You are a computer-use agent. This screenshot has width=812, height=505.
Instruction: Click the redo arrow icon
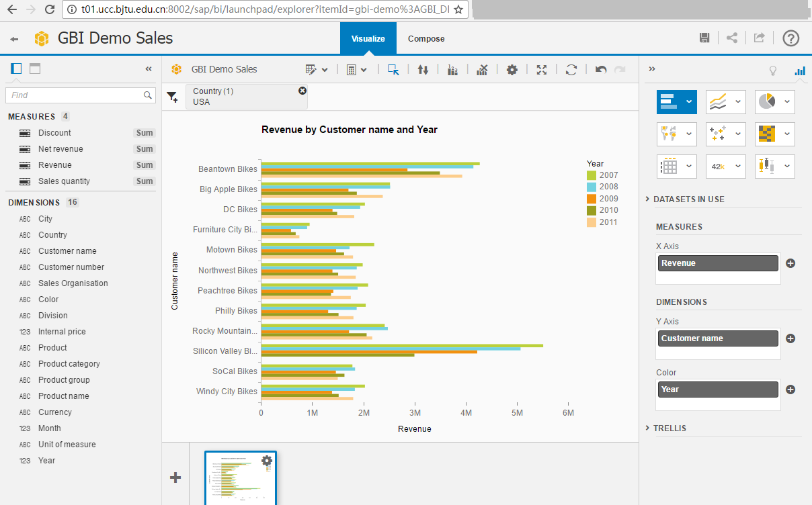point(620,69)
